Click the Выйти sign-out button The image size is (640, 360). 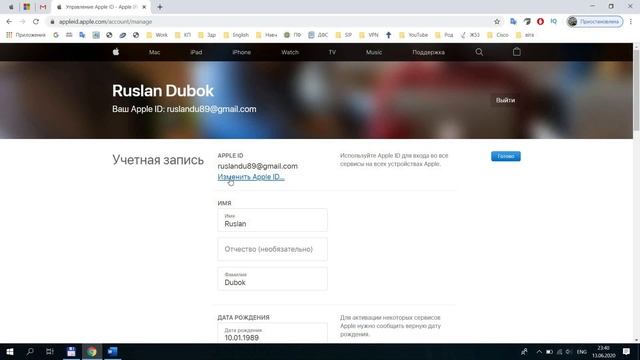tap(505, 100)
